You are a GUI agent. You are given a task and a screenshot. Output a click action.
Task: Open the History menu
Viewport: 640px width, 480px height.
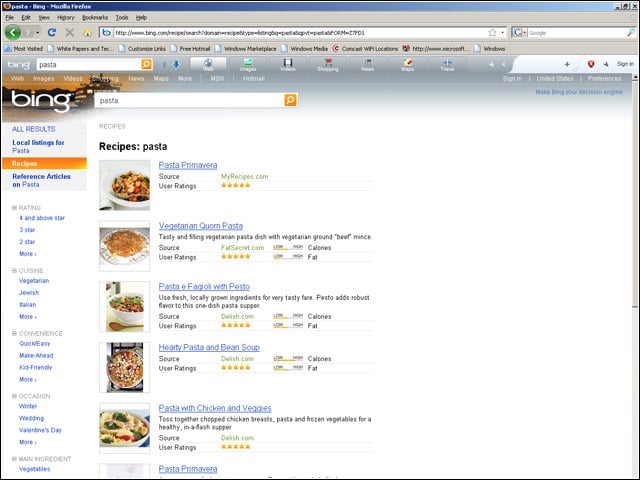(x=66, y=18)
